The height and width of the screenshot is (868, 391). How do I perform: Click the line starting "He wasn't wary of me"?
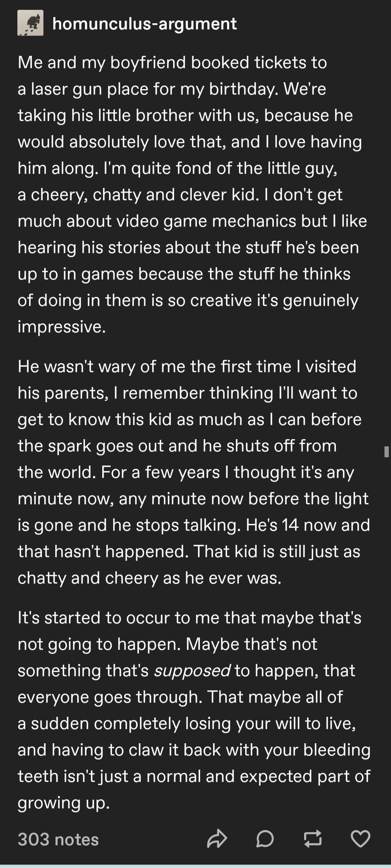(x=187, y=366)
